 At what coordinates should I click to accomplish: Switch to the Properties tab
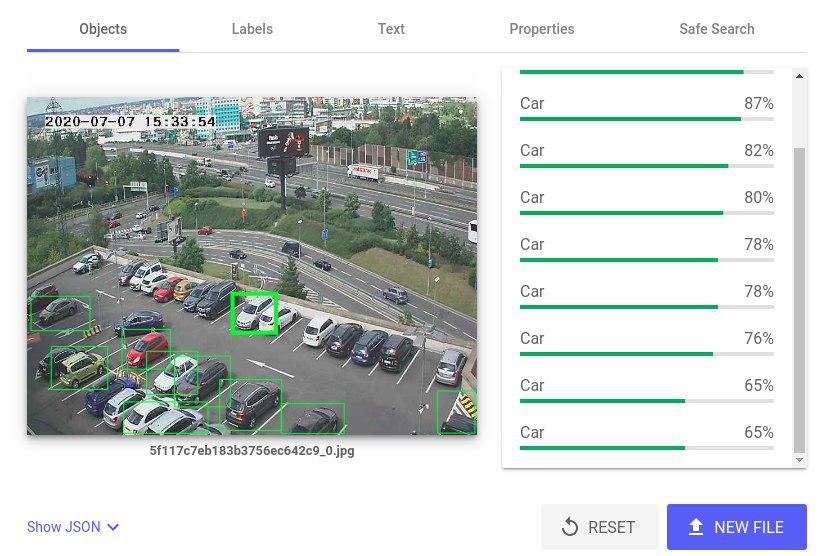(541, 29)
